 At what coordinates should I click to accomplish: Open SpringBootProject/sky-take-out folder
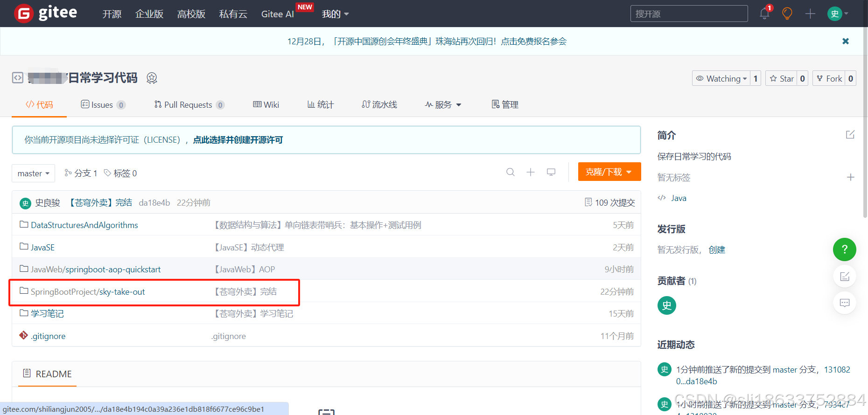88,292
